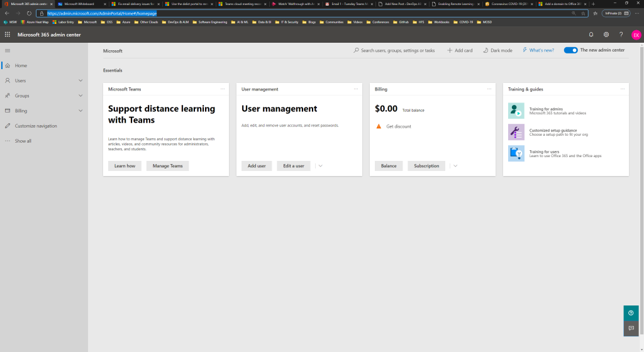This screenshot has height=352, width=644.
Task: Open the Customized setup guidance icon
Action: [516, 132]
